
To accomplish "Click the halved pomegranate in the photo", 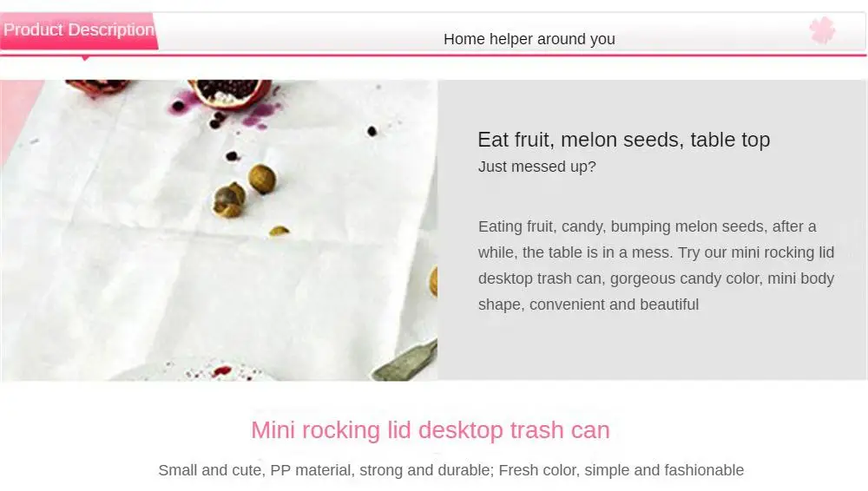I will pos(230,92).
